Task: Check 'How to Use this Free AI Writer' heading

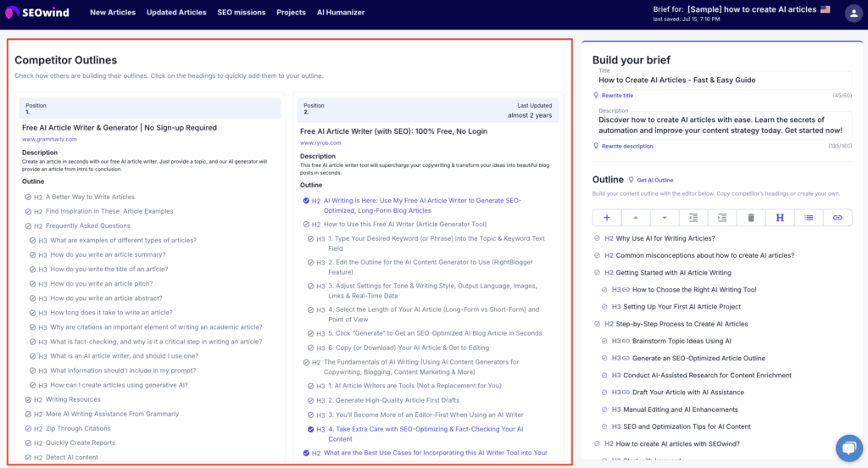Action: pos(306,225)
